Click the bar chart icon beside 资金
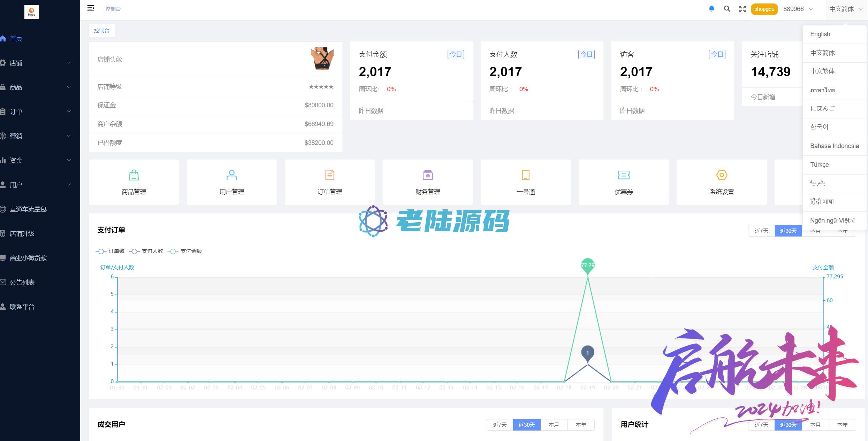The width and height of the screenshot is (868, 441). point(3,160)
